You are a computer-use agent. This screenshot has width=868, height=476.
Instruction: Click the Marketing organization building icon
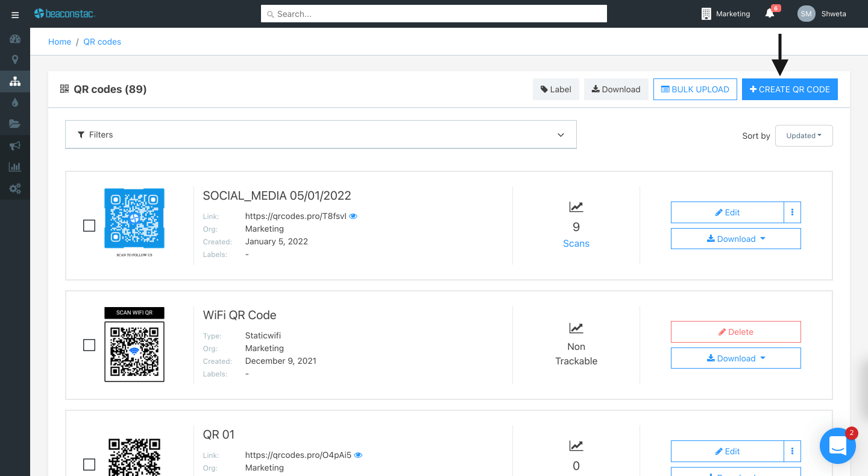[706, 14]
